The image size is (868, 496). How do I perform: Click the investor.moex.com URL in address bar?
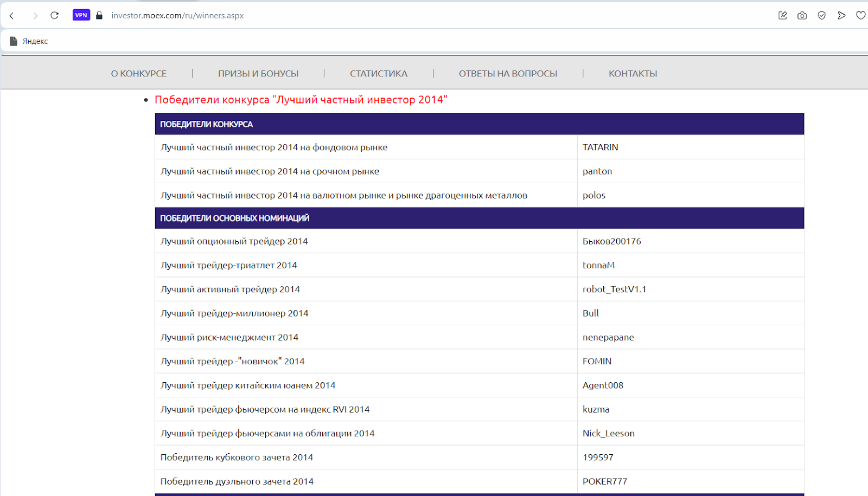(x=177, y=16)
